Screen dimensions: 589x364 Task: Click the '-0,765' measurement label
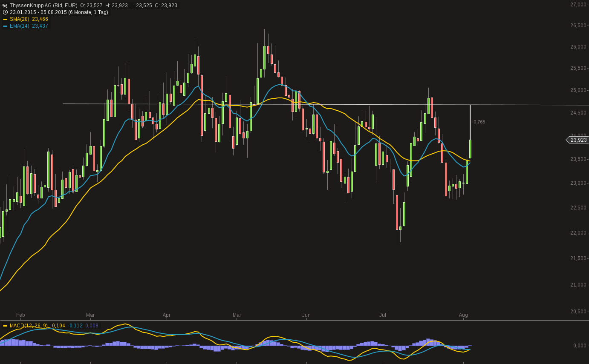(479, 122)
